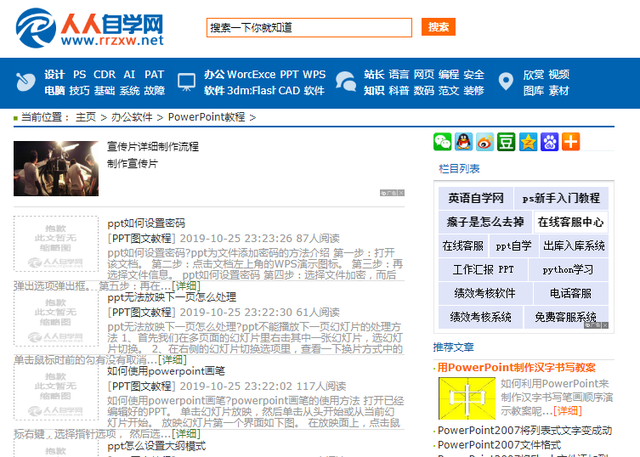Open the 安全 navigation link
This screenshot has height=457, width=640.
tap(474, 75)
